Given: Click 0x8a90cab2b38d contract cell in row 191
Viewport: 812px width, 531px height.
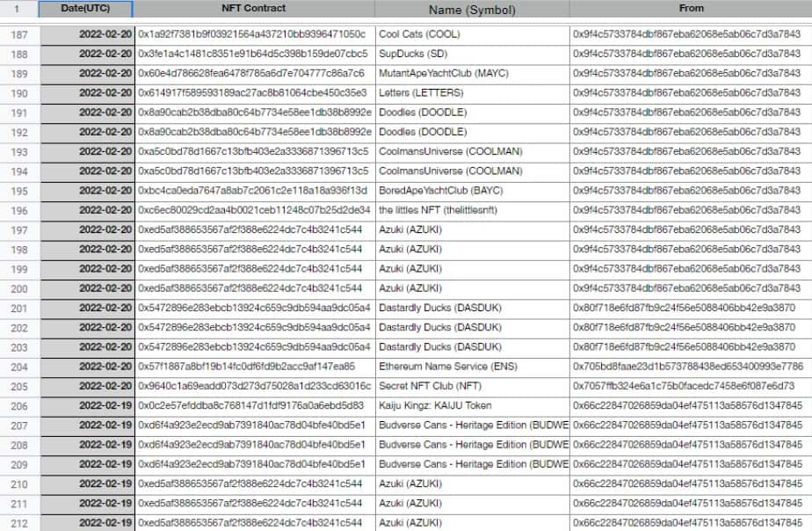Looking at the screenshot, I should point(254,113).
